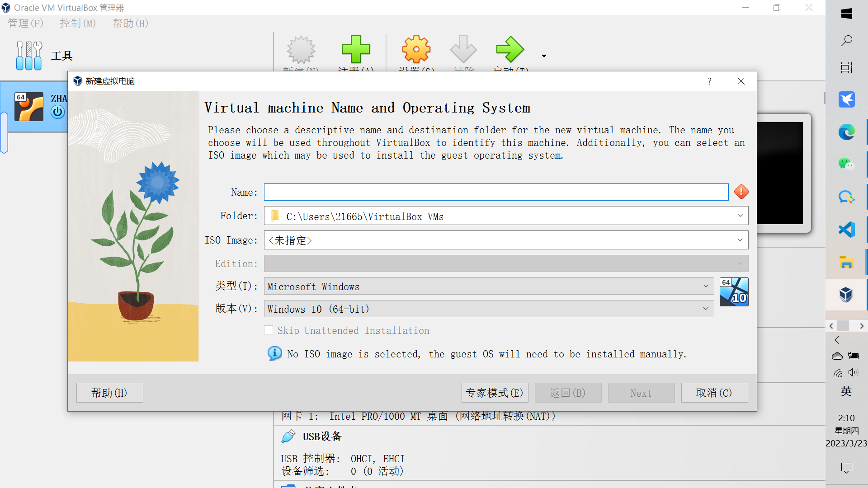Open the 控制(M) menu
Viewport: 868px width, 488px height.
(78, 23)
